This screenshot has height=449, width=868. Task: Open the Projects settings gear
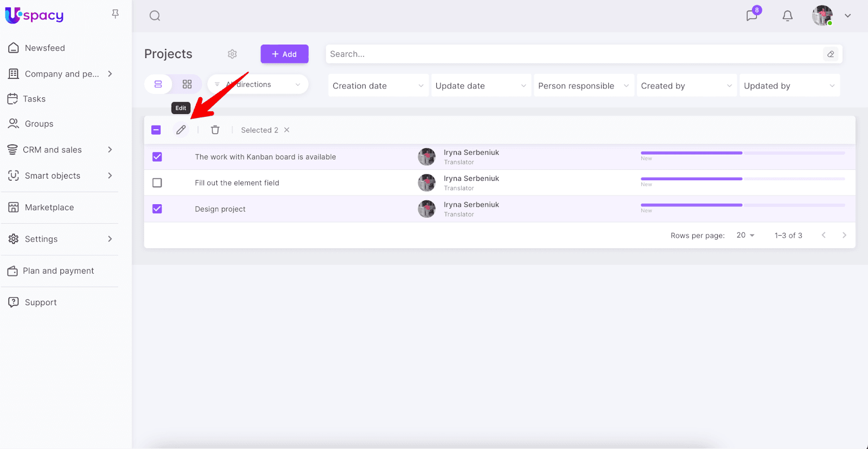[232, 54]
